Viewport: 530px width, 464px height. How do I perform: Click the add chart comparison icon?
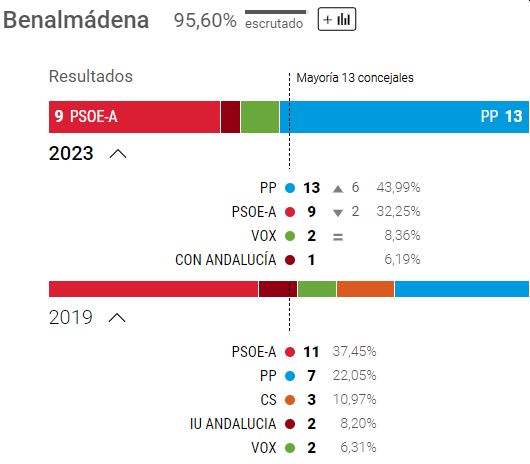point(337,19)
